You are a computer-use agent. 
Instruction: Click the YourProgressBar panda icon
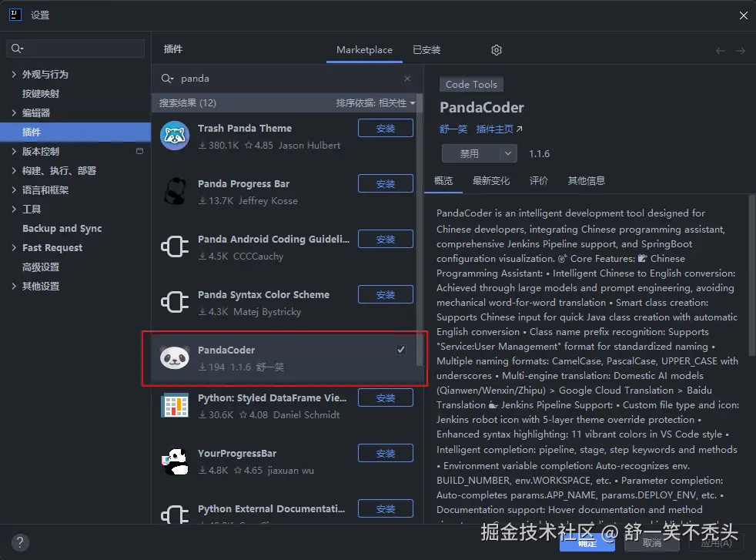(175, 461)
